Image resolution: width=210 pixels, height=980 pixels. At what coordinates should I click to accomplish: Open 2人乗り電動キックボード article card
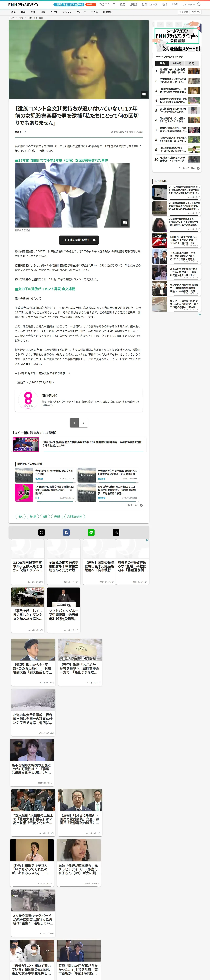click(33, 913)
